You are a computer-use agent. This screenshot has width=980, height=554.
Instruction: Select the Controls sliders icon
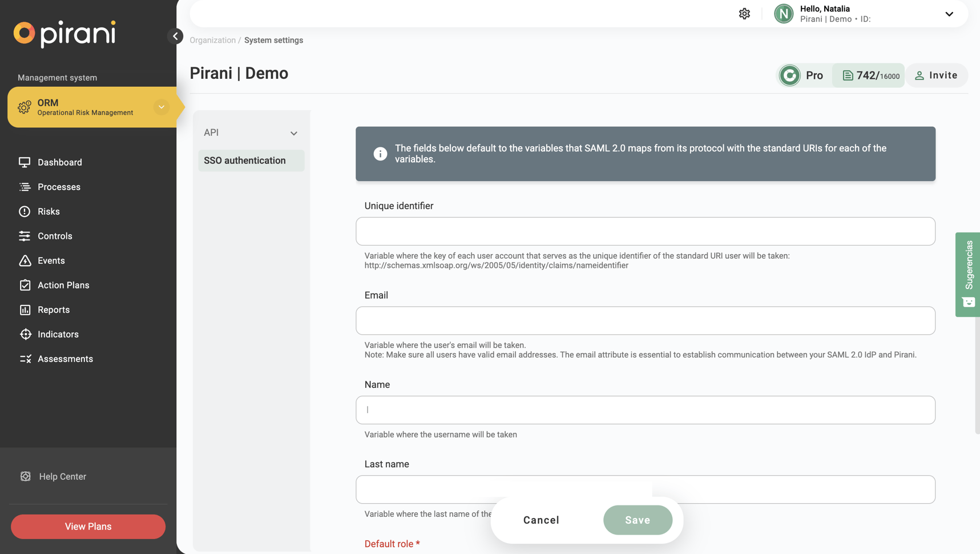point(25,236)
